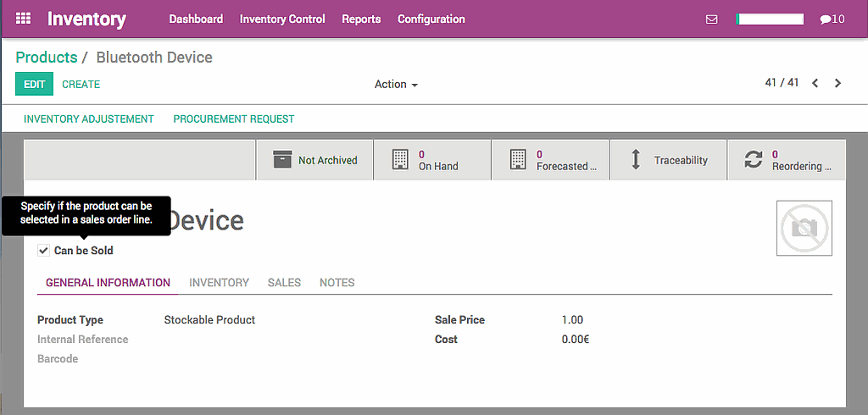Expand the Action dropdown
Image resolution: width=868 pixels, height=415 pixels.
pos(396,85)
